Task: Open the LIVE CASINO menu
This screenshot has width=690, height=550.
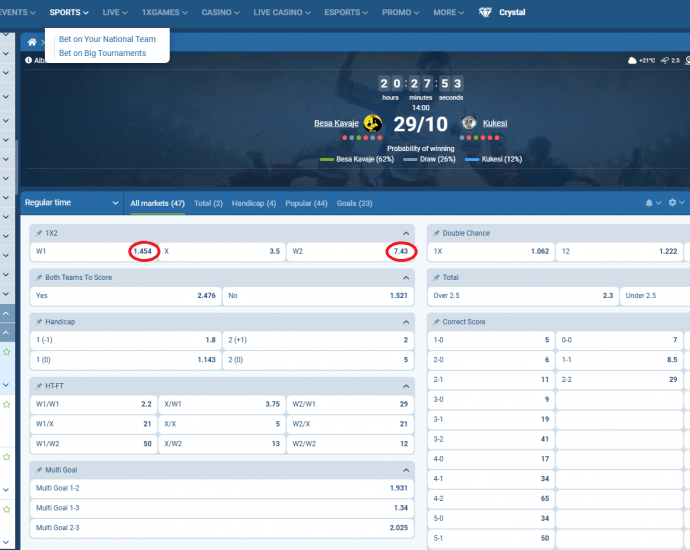Action: [x=282, y=12]
